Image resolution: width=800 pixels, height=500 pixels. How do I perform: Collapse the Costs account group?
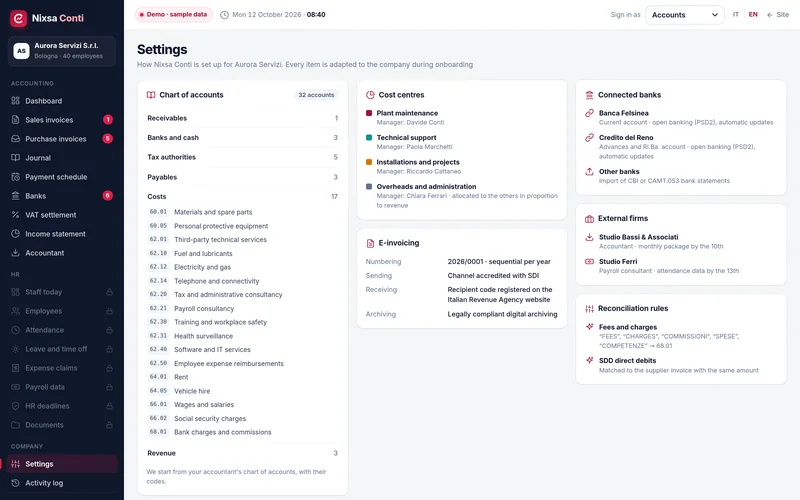tap(242, 196)
